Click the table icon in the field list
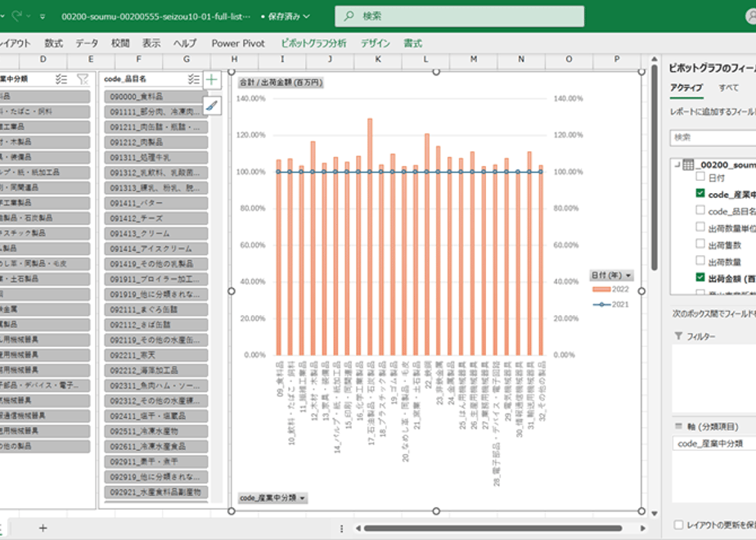Viewport: 756px width, 540px height. tap(688, 165)
